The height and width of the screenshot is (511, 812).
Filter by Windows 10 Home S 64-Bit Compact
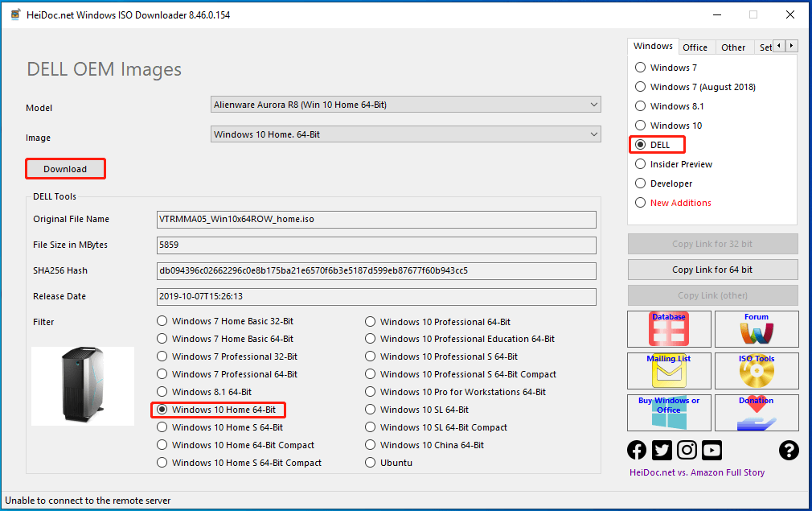(x=240, y=463)
